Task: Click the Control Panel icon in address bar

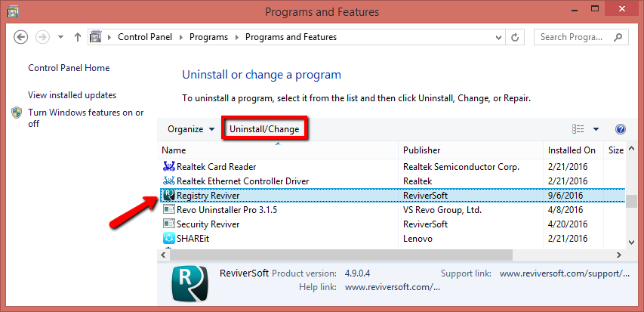Action: (x=96, y=37)
